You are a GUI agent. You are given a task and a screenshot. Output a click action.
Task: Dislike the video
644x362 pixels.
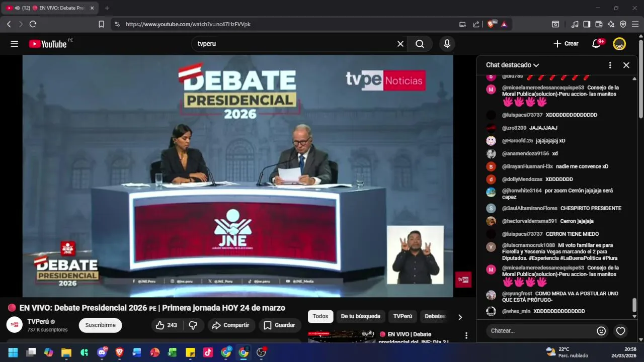pos(193,325)
